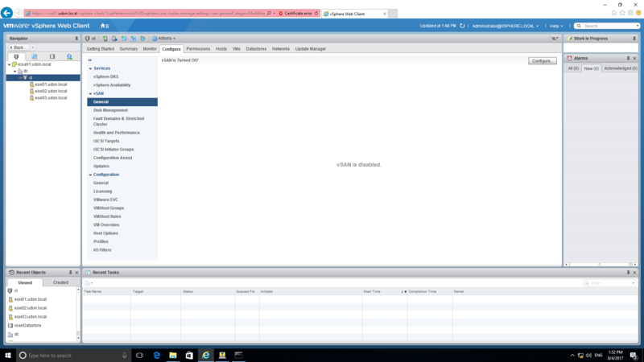644x362 pixels.
Task: Open the Recent Tasks filter dropdown
Action: tap(634, 283)
